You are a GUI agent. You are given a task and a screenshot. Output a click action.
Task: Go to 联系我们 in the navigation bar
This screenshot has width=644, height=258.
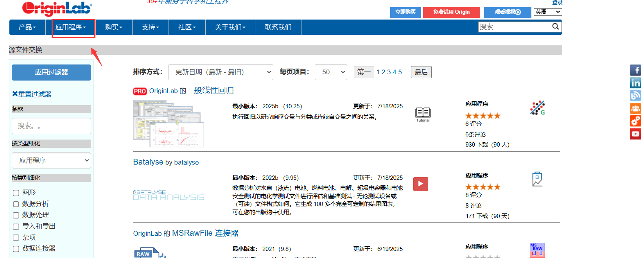[x=278, y=27]
